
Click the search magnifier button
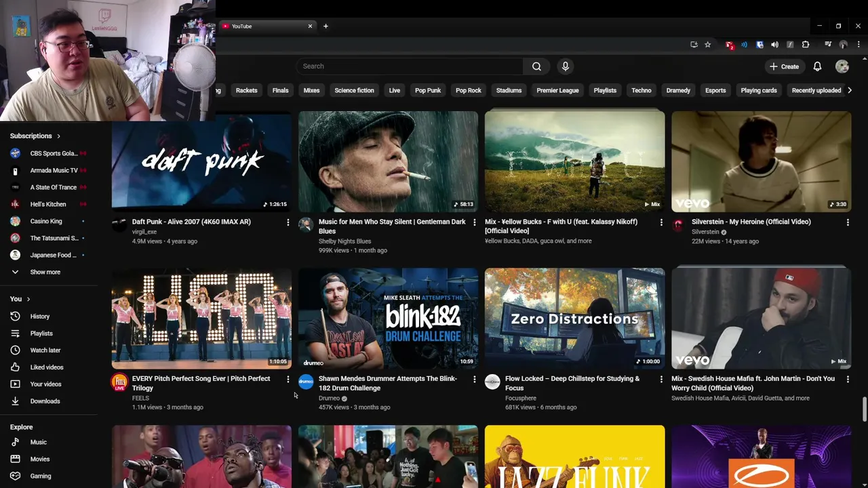(536, 66)
